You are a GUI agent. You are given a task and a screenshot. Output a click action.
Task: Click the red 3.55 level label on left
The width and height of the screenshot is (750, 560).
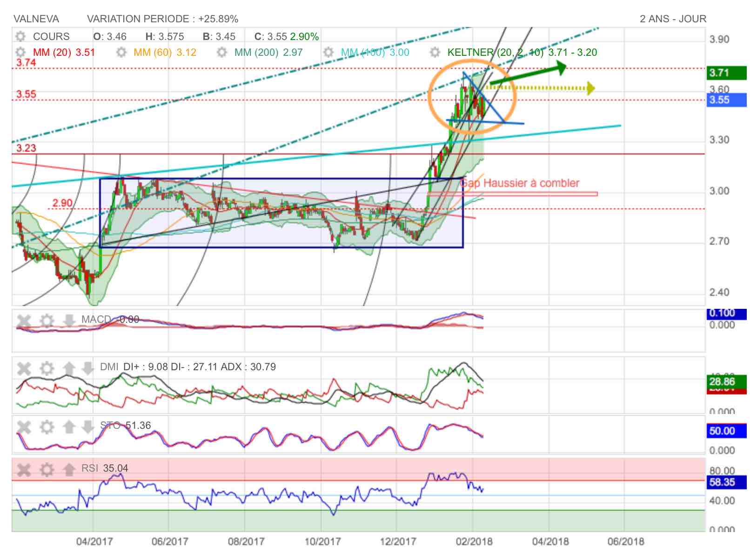[26, 94]
